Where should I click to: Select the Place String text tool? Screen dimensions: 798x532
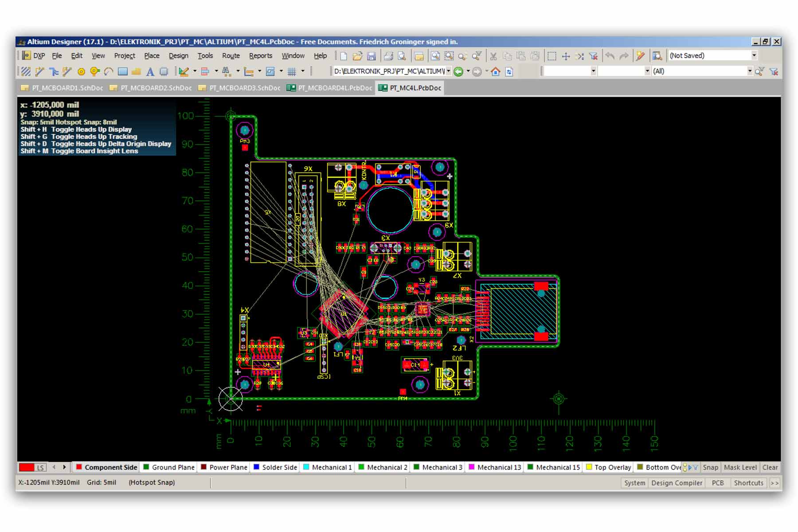(150, 71)
